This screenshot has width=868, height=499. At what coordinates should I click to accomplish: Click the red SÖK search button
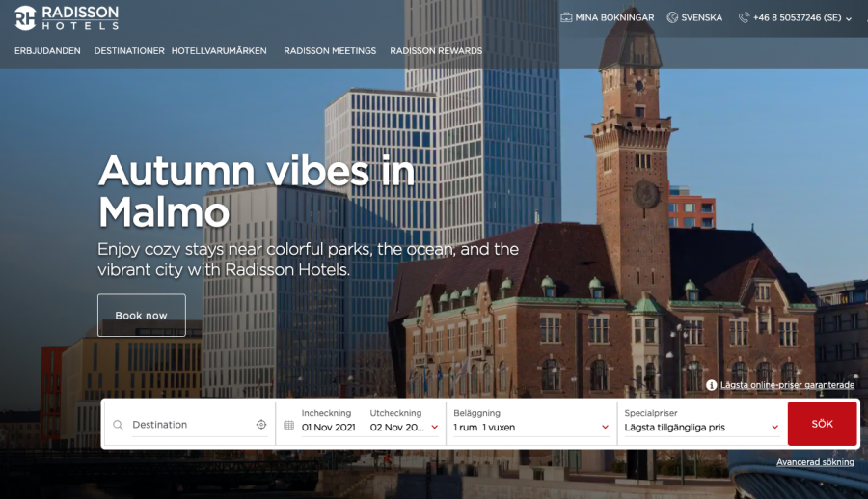[822, 424]
